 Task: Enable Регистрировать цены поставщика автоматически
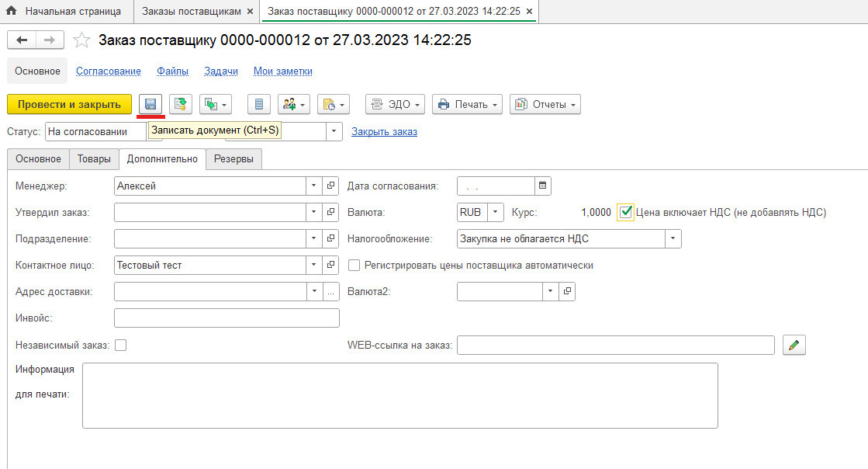tap(354, 266)
